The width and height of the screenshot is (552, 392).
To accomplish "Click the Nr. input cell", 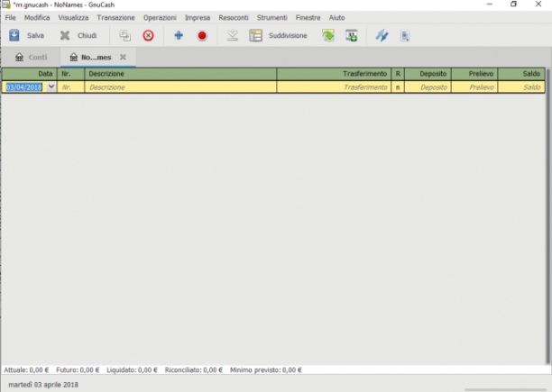I will 70,87.
